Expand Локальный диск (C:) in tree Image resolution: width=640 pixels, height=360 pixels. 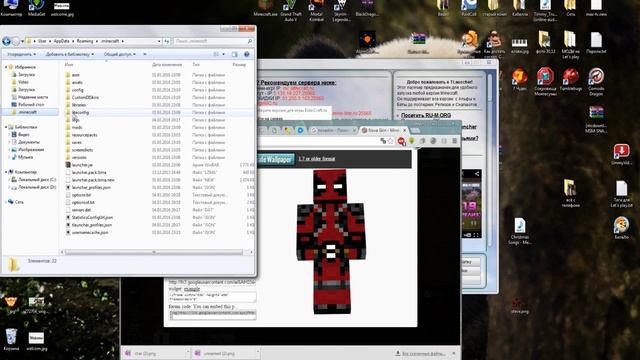(x=9, y=180)
